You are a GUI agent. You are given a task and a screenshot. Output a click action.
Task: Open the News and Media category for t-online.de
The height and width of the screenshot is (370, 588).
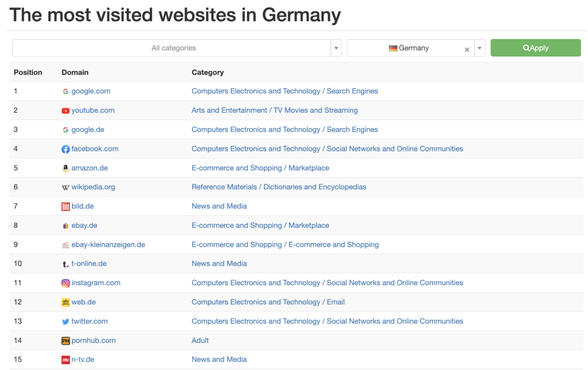point(219,263)
